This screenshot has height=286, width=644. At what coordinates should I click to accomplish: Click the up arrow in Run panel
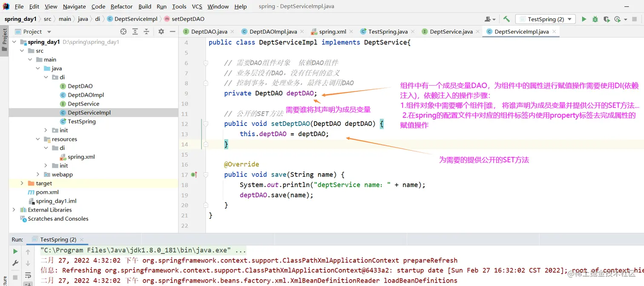(28, 252)
